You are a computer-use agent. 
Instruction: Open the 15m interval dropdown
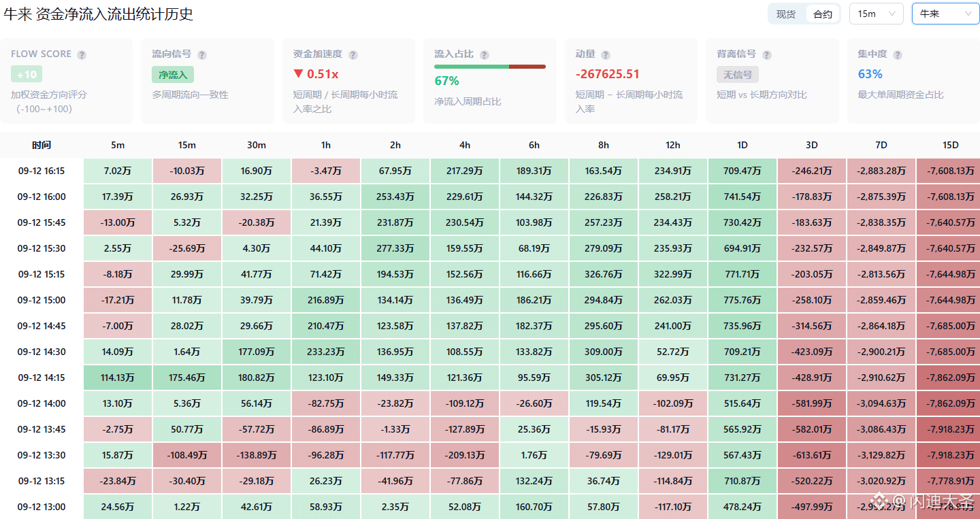coord(877,14)
